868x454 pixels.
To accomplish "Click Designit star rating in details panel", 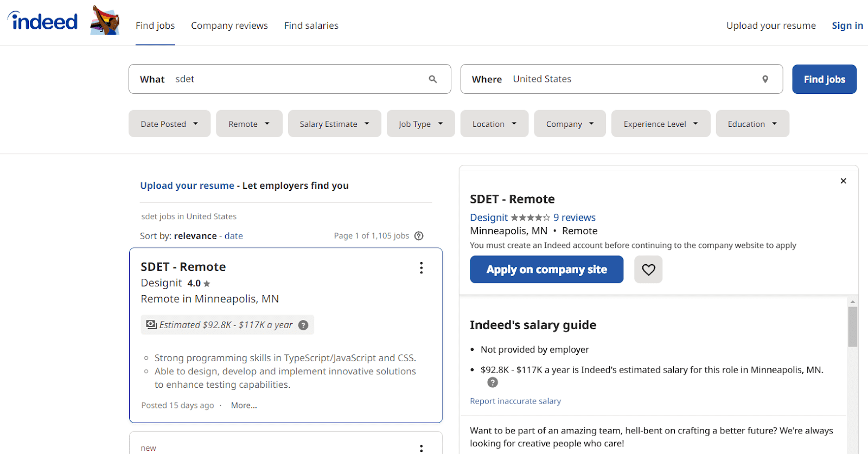I will click(530, 218).
